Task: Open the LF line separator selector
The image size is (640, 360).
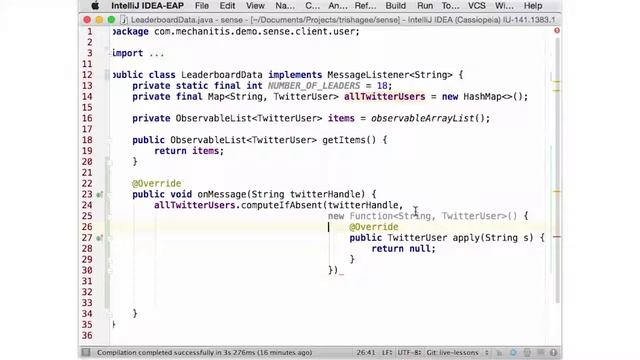Action: coord(387,352)
